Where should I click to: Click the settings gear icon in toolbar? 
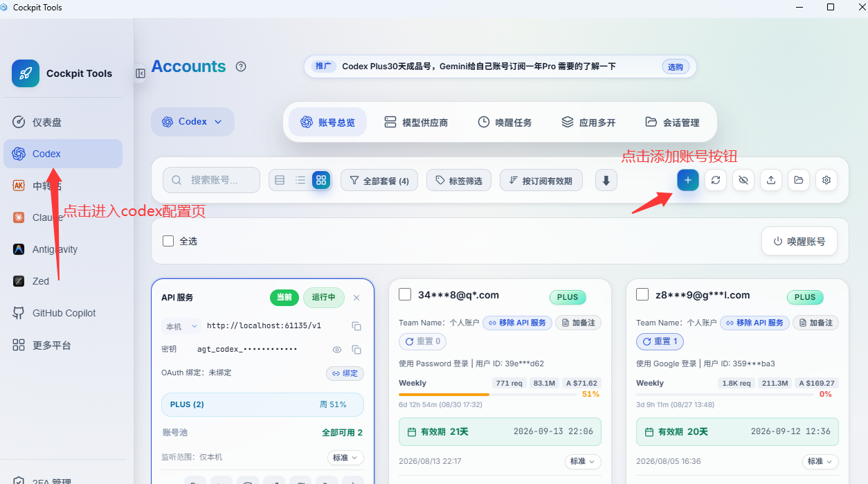pyautogui.click(x=826, y=180)
